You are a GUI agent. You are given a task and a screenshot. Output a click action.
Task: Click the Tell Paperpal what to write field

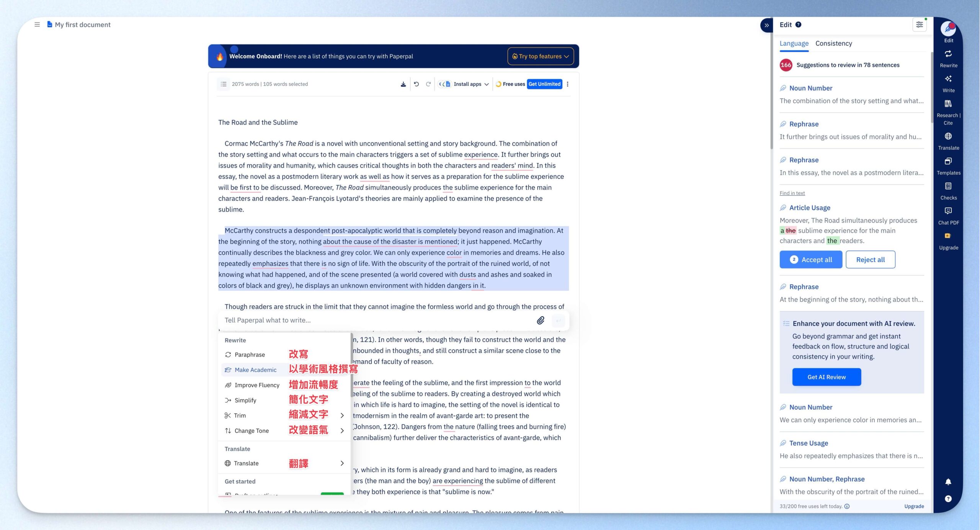click(378, 320)
